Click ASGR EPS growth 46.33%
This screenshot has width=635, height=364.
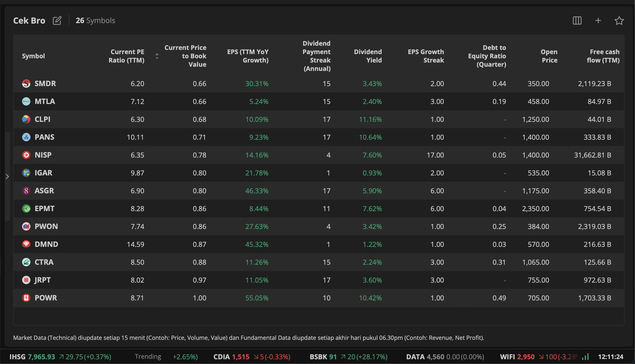pos(257,191)
